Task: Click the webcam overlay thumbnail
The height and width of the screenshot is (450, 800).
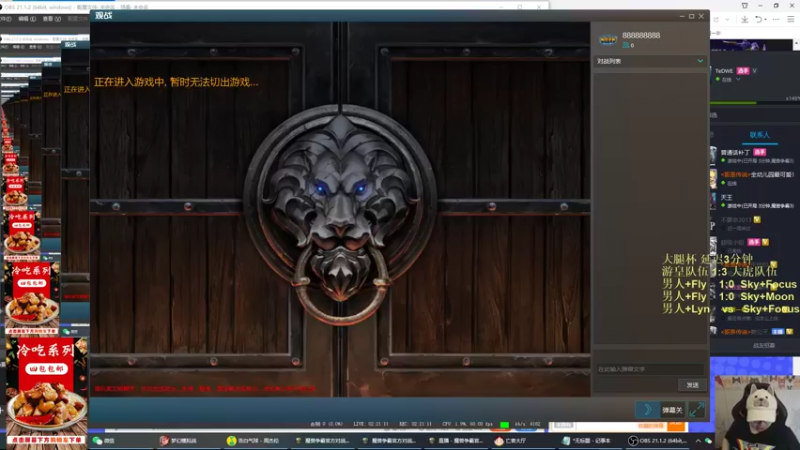Action: [757, 412]
